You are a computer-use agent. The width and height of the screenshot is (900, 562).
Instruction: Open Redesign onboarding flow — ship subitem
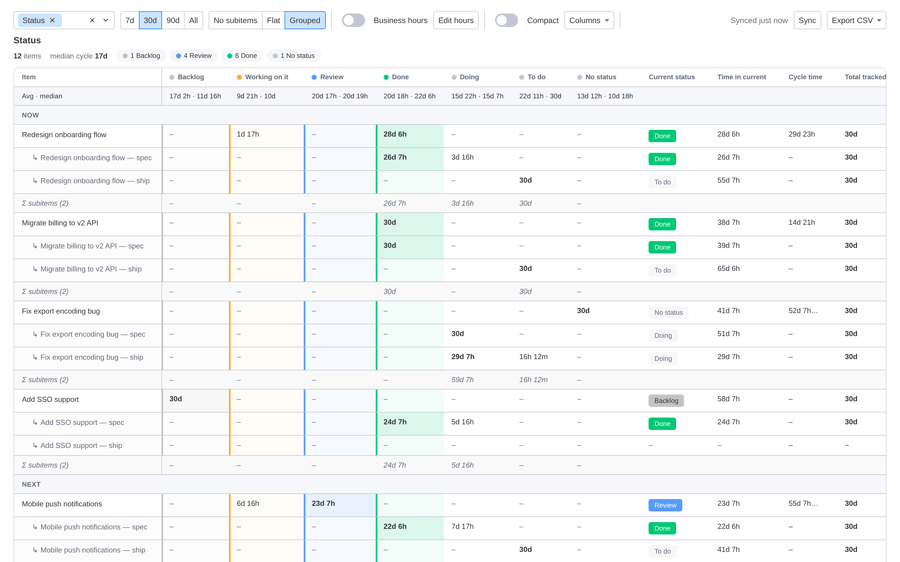click(95, 181)
